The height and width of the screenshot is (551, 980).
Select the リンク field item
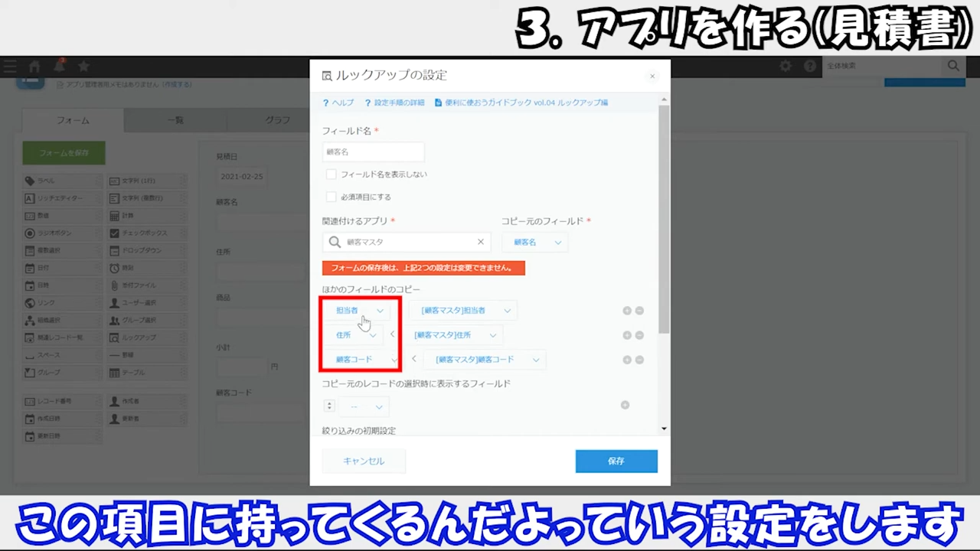tap(61, 302)
